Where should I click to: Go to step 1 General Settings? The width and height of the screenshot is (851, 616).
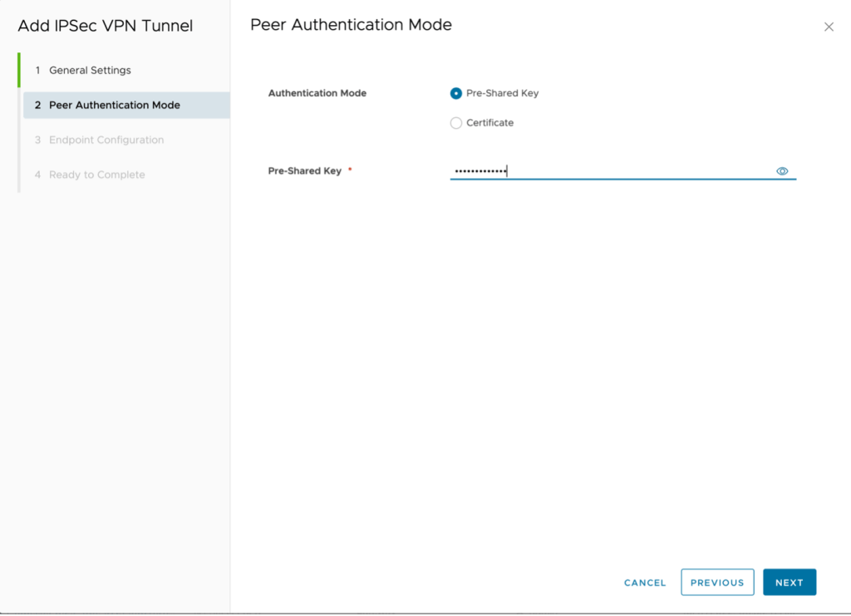coord(90,71)
